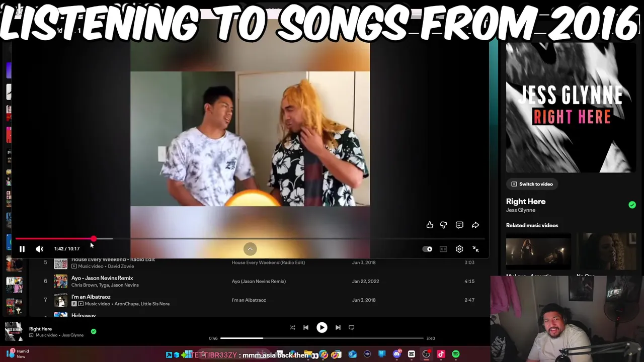This screenshot has height=362, width=644.
Task: Open AronChupa, Little Sis Nora artist link
Action: (x=142, y=304)
